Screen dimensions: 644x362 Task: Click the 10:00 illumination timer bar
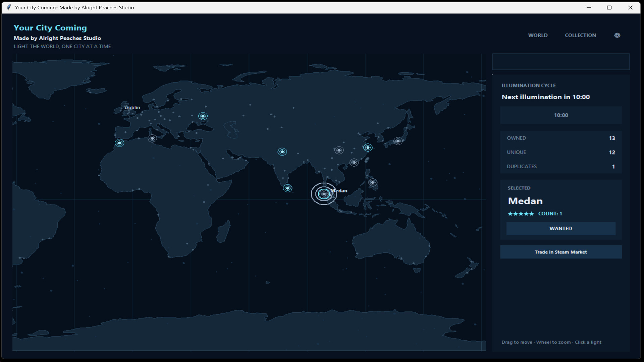point(561,115)
